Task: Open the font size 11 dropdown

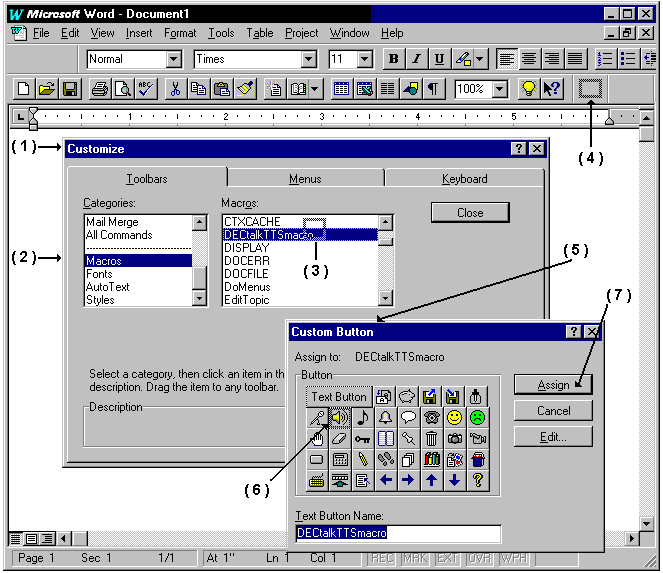Action: [364, 59]
